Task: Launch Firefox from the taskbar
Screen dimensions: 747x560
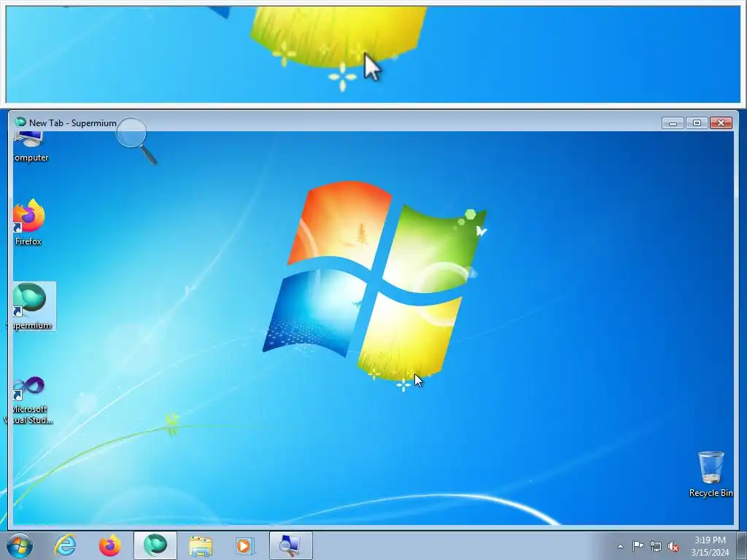Action: [x=109, y=545]
